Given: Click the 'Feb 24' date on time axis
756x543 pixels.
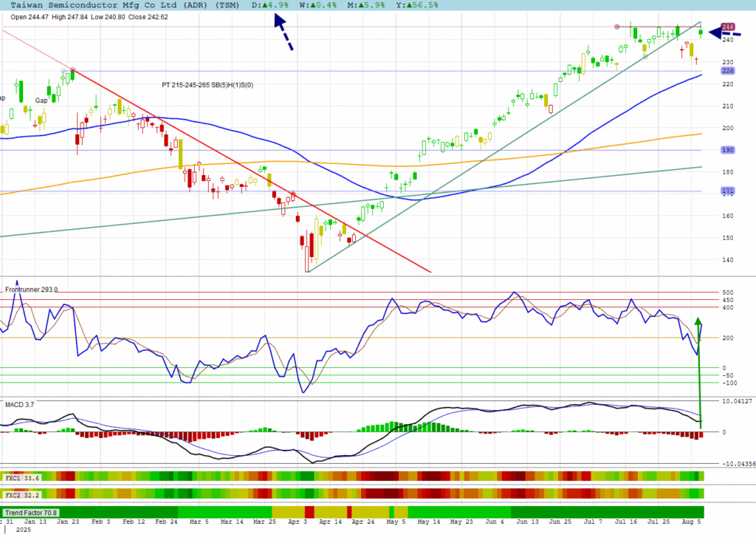Looking at the screenshot, I should [166, 522].
